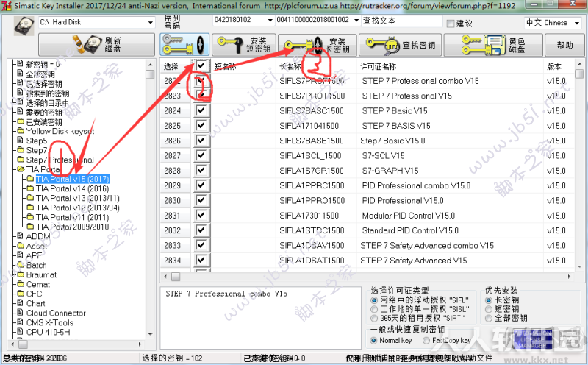Toggle the checkbox for row 2828
The width and height of the screenshot is (588, 365).
click(201, 170)
